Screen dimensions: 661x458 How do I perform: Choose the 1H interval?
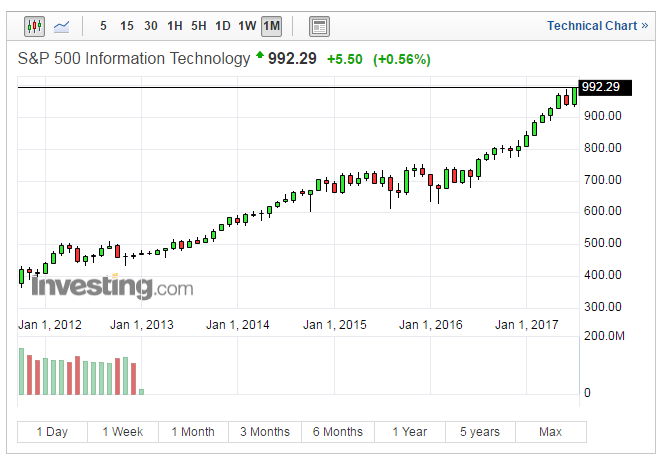(174, 26)
